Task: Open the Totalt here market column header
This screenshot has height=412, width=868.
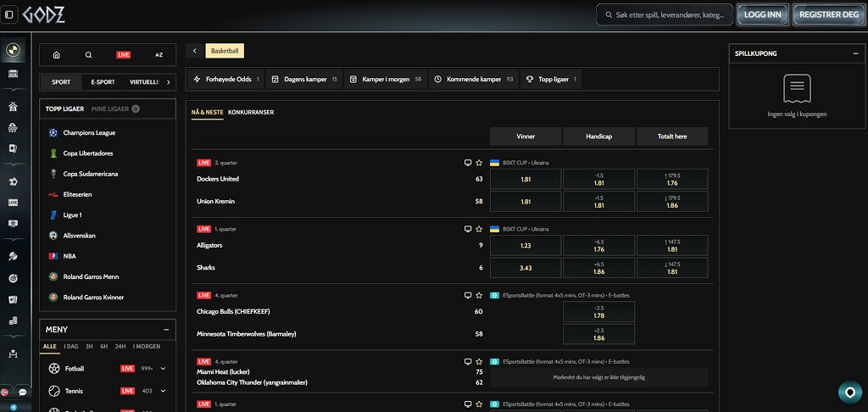Action: point(672,136)
